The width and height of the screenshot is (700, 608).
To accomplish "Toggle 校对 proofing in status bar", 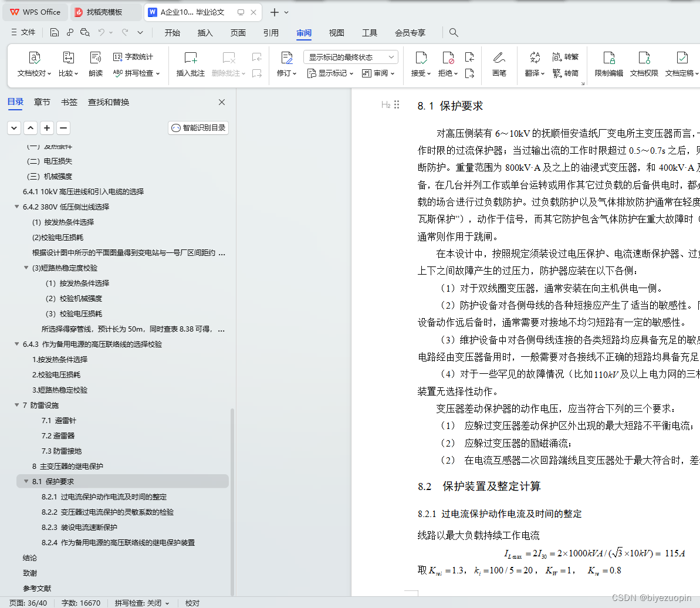I will pos(194,602).
